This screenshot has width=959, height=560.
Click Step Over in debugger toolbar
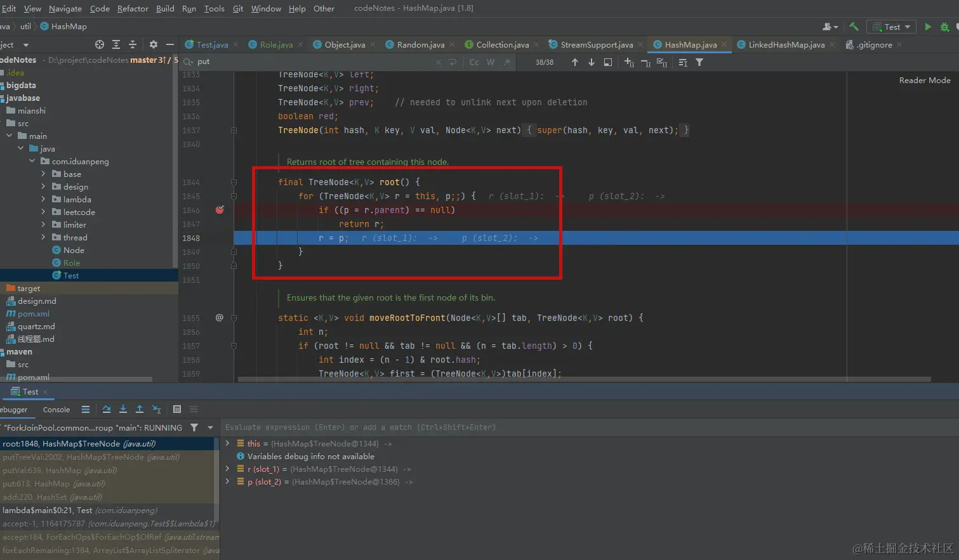pos(107,410)
